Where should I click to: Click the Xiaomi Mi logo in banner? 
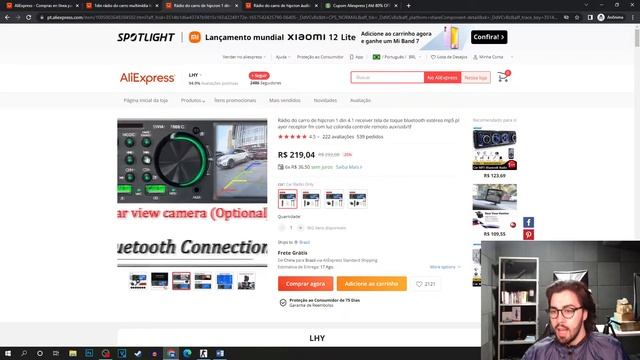click(x=195, y=37)
